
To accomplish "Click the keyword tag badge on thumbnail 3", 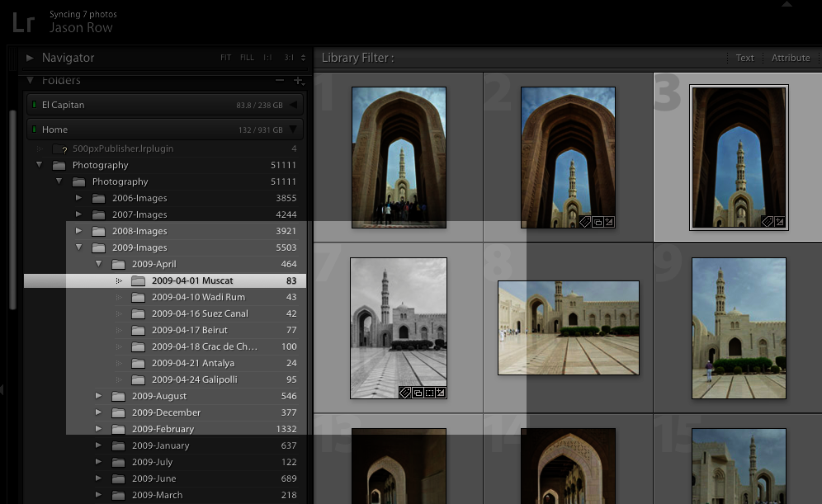I will pos(768,222).
